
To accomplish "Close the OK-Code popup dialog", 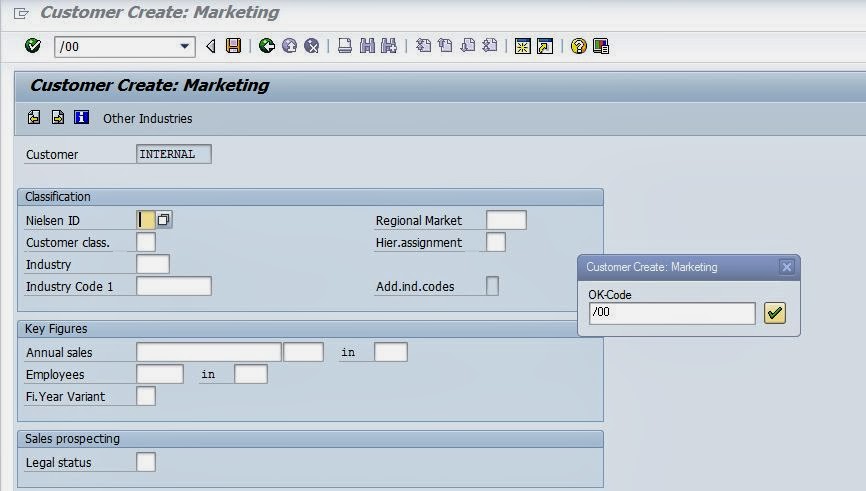I will click(x=787, y=267).
